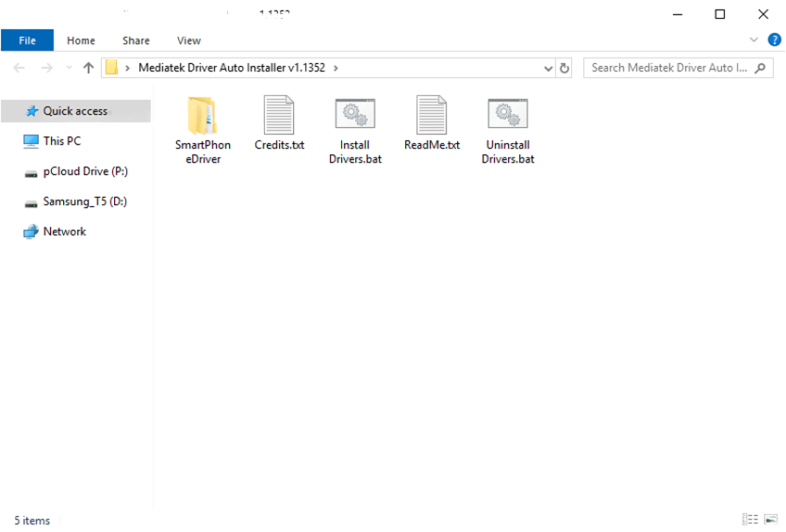Click the Credits.txt file name label
Viewport: 786px width, 532px height.
(279, 145)
